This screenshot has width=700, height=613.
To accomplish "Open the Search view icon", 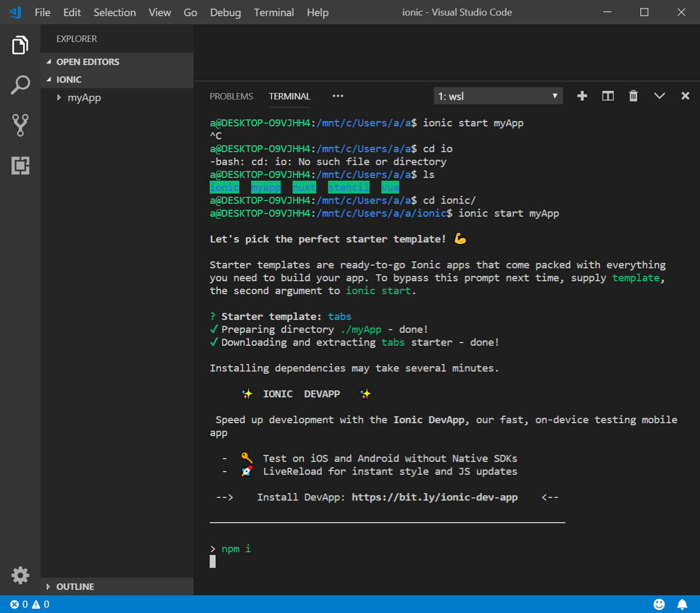I will [20, 85].
